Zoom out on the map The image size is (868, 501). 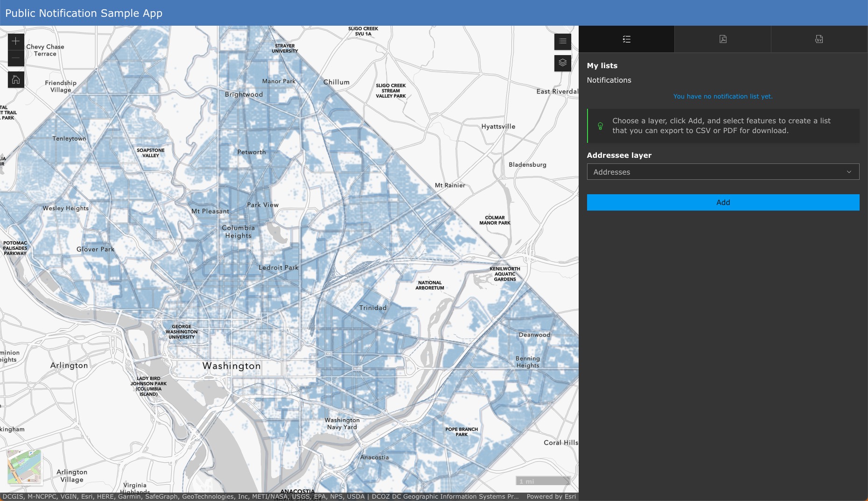pyautogui.click(x=15, y=57)
